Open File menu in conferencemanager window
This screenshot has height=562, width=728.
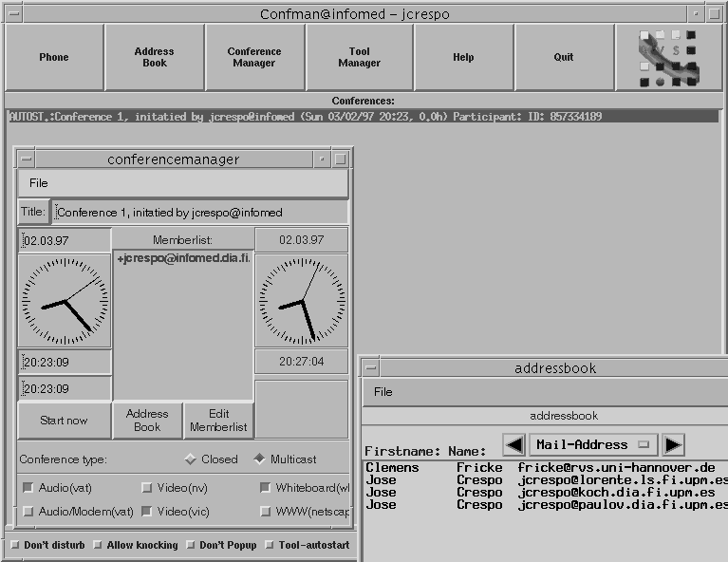click(x=38, y=183)
